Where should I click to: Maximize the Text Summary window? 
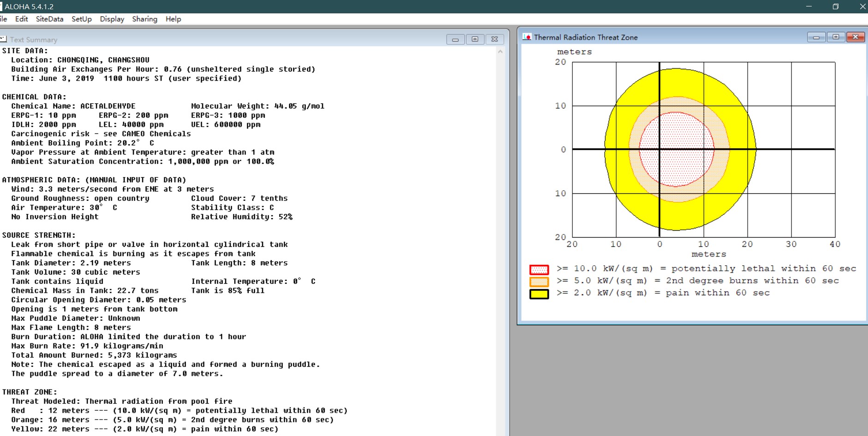pyautogui.click(x=475, y=39)
